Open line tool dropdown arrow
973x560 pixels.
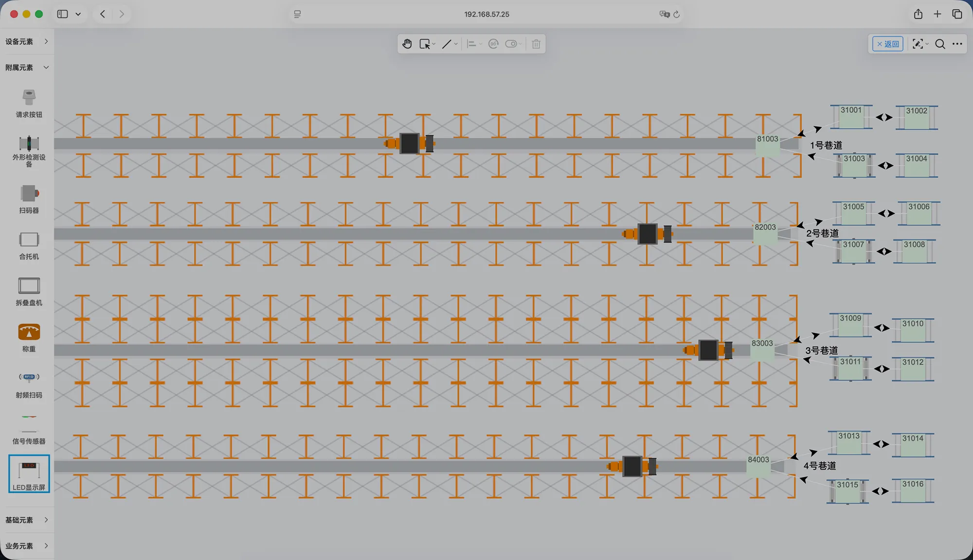coord(456,44)
